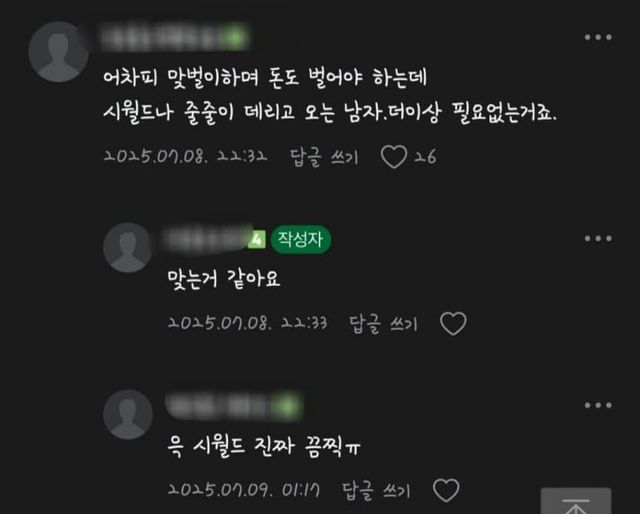
Task: Jump to top with the arrow button
Action: (x=576, y=501)
